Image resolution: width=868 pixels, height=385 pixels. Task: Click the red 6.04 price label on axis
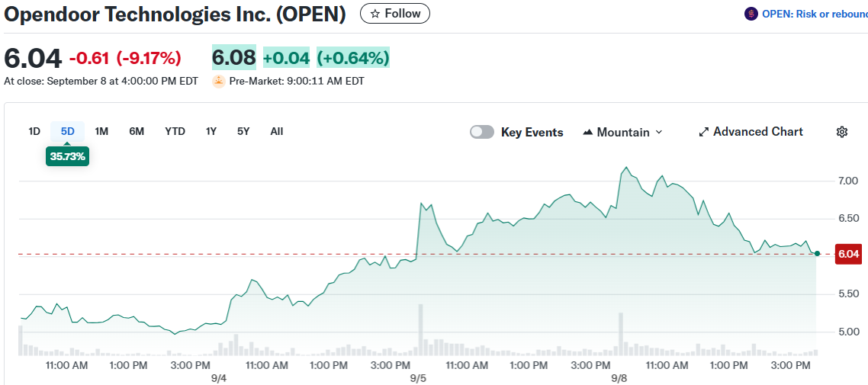click(848, 255)
